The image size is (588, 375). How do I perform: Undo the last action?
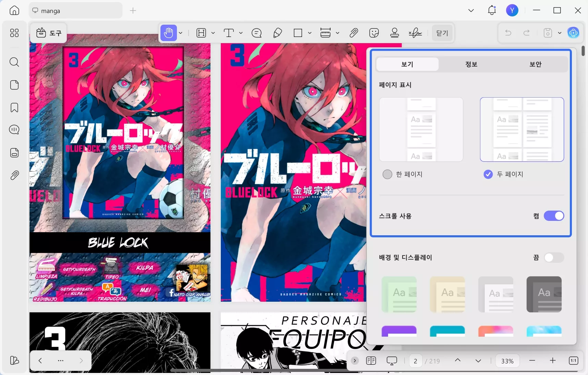pyautogui.click(x=508, y=33)
